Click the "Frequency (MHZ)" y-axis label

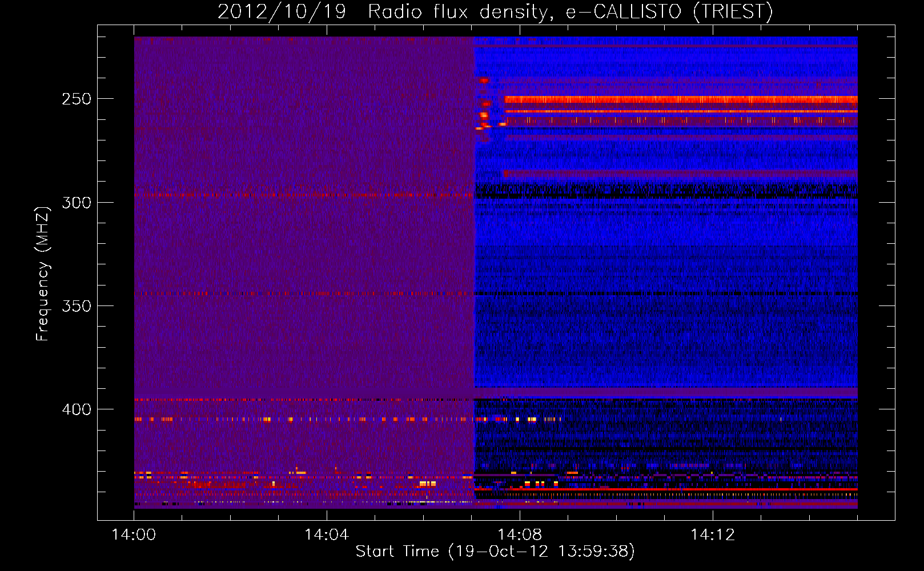(43, 274)
